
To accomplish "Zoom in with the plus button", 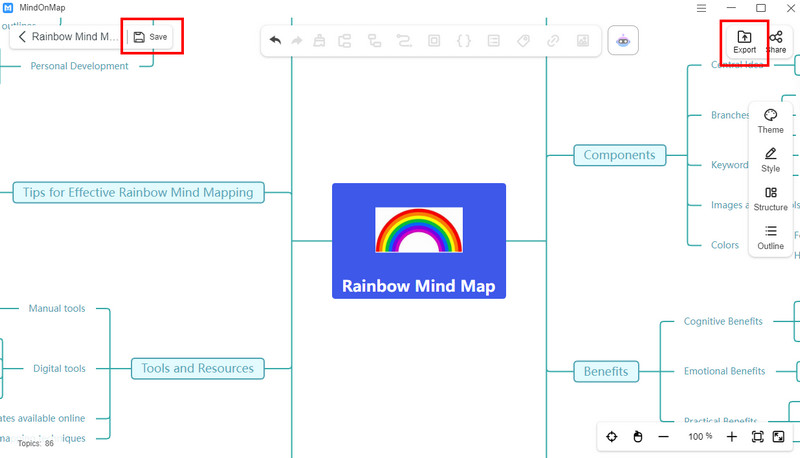I will tap(732, 437).
